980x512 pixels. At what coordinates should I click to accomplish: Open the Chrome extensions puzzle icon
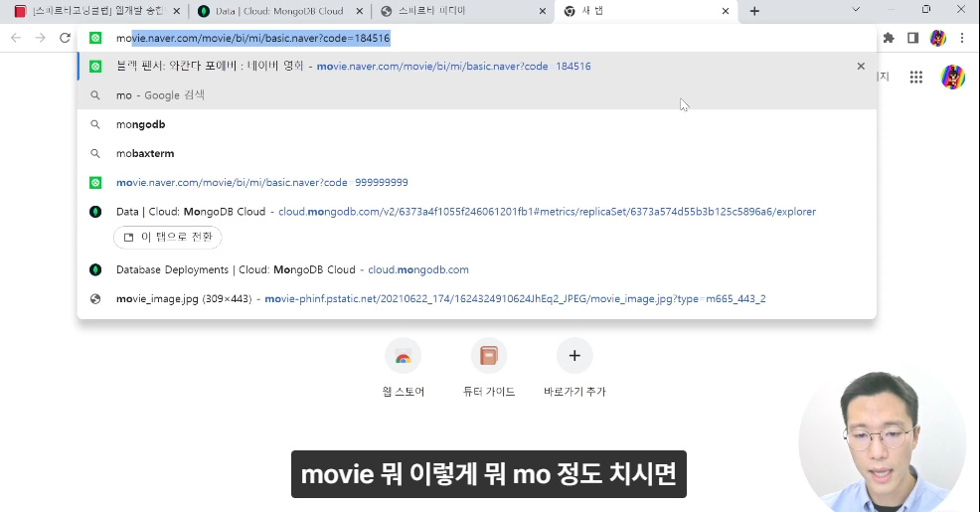889,38
